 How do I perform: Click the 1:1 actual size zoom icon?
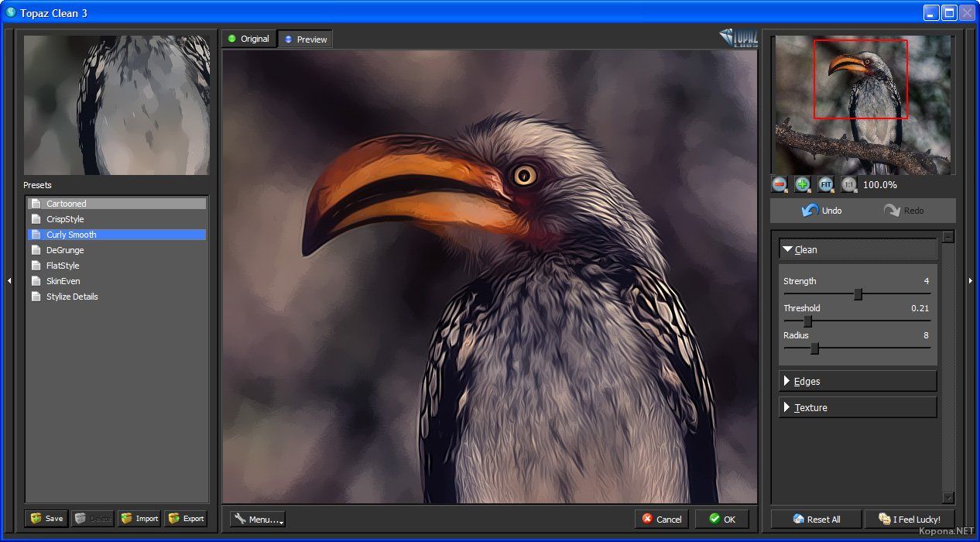pos(849,184)
